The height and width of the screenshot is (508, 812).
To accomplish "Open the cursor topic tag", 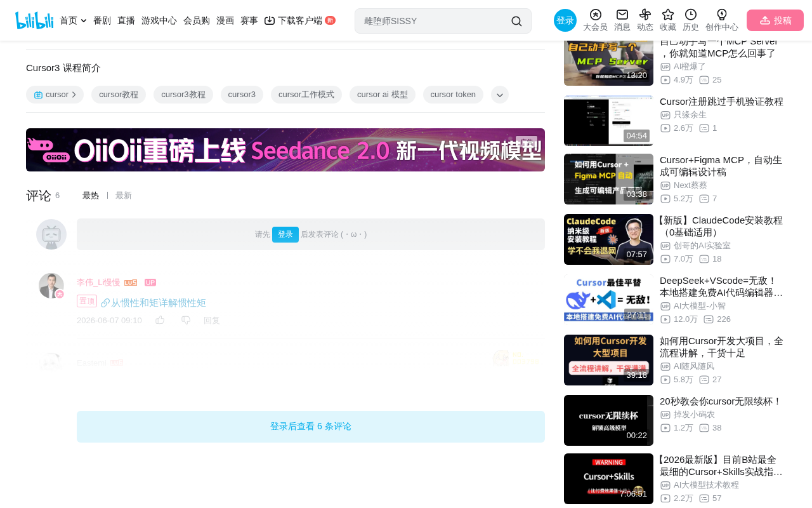I will point(55,95).
